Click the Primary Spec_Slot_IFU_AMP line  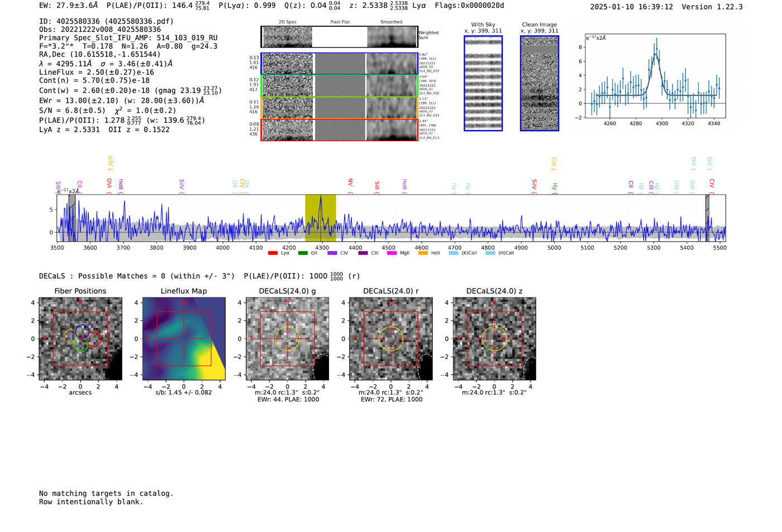point(128,38)
